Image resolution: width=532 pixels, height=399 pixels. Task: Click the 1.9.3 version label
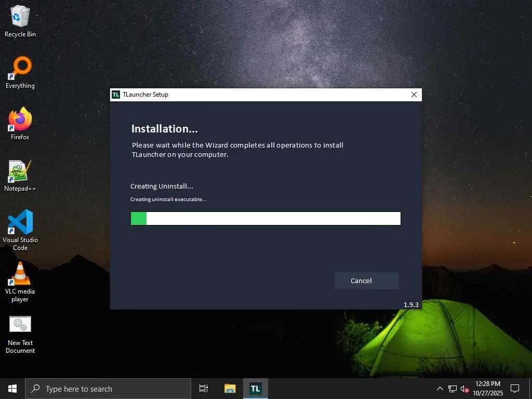pos(411,304)
